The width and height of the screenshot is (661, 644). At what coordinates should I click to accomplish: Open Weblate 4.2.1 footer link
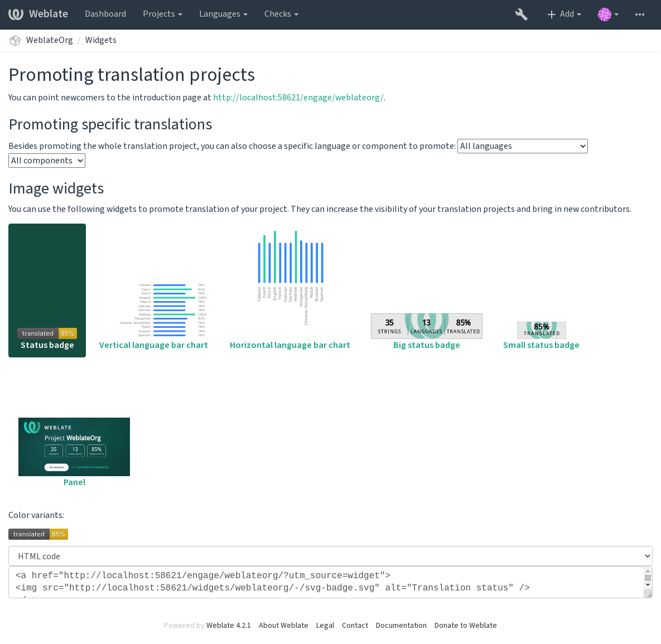point(229,626)
